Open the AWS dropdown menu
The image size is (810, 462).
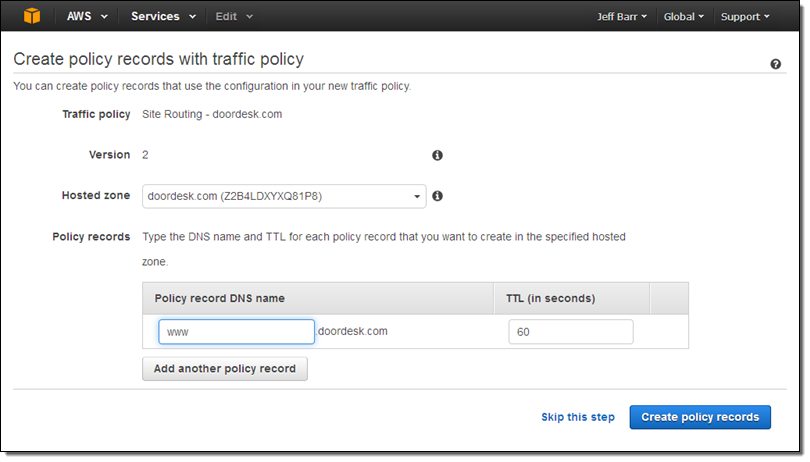(87, 17)
